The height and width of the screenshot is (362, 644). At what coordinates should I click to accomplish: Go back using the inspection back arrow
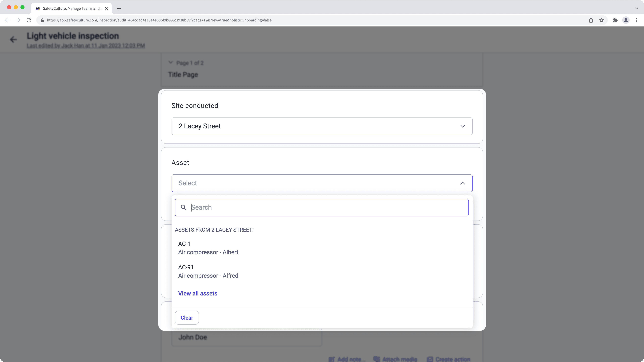pyautogui.click(x=13, y=40)
